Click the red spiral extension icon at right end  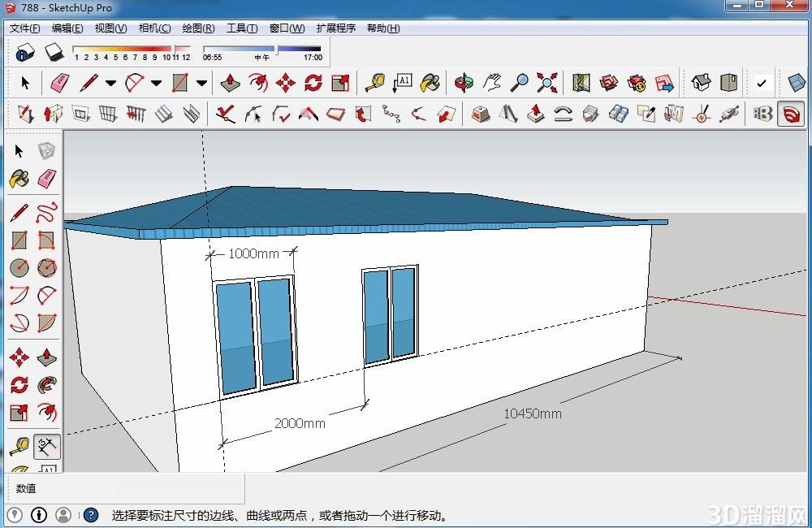(791, 114)
